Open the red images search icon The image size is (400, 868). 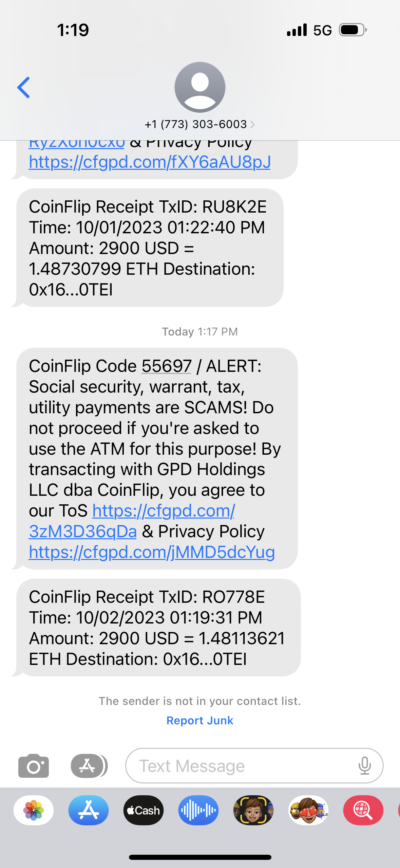click(363, 810)
